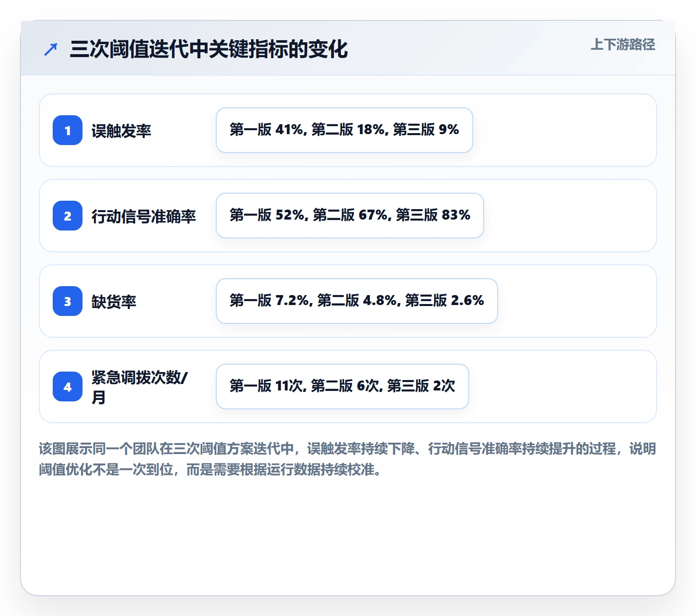Screen dimensions: 696x616
Task: Click the blue arrow icon beside the title
Action: point(51,49)
